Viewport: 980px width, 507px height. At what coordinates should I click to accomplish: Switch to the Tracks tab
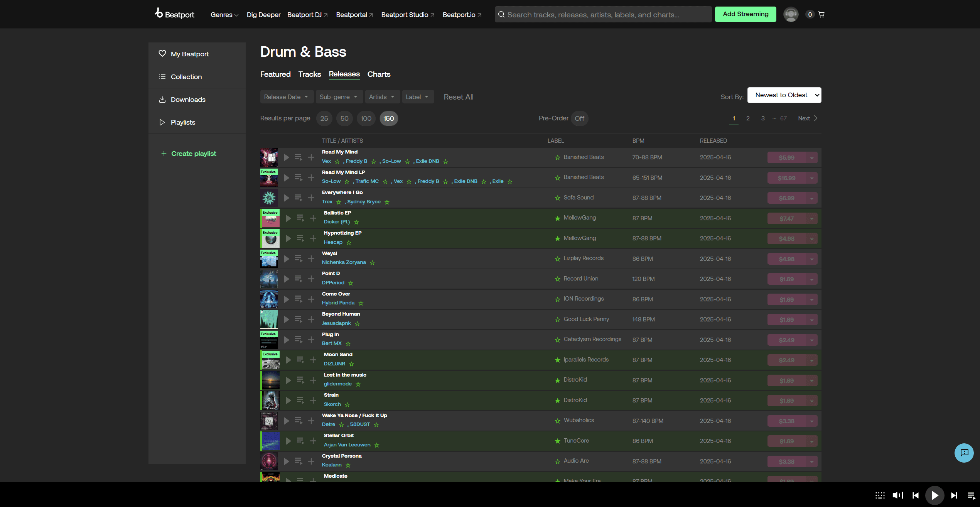coord(310,74)
